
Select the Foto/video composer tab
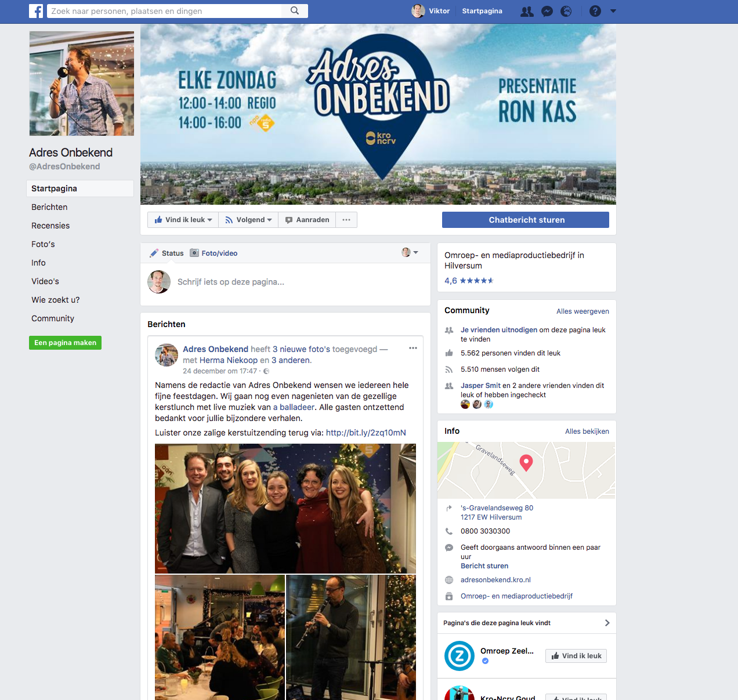[x=214, y=253]
